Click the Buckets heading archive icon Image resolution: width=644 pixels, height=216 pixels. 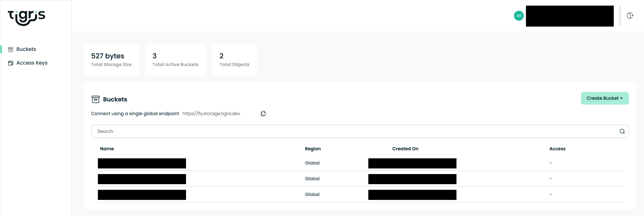[96, 99]
